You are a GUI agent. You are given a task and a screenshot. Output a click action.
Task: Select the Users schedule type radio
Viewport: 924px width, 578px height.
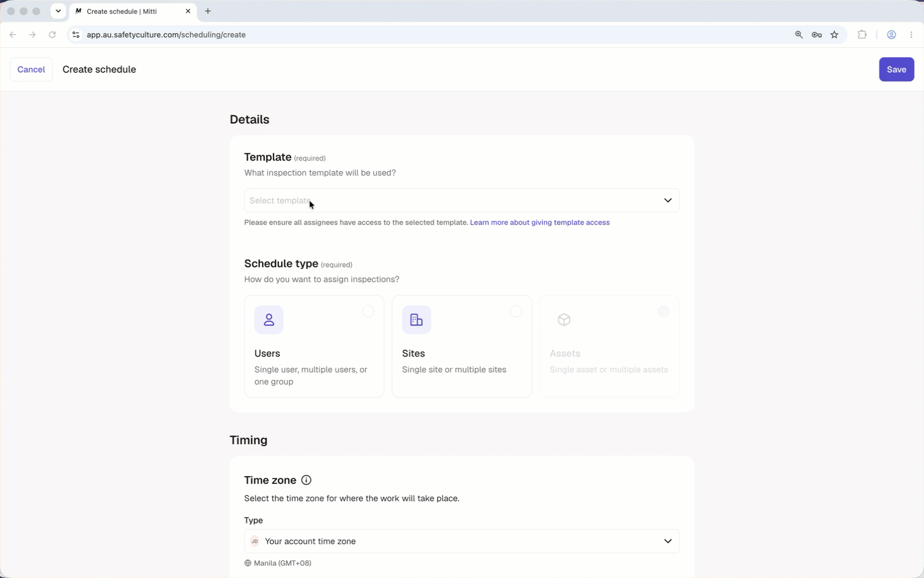pyautogui.click(x=368, y=312)
